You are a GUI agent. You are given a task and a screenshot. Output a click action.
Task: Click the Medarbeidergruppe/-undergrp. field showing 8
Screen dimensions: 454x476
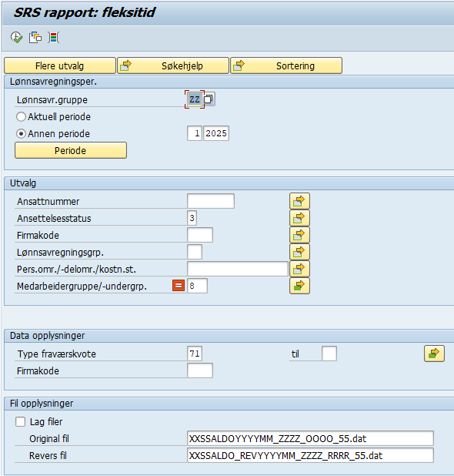tap(198, 286)
